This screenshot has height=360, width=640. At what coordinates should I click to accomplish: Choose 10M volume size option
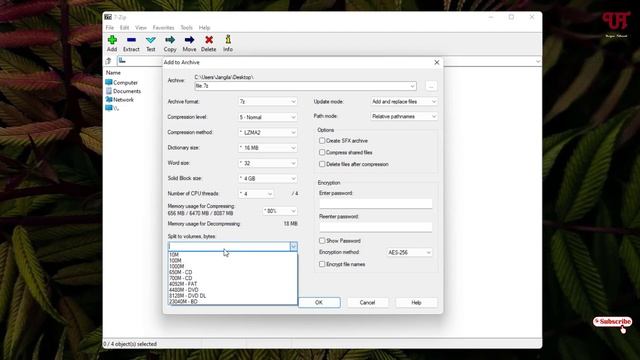tap(233, 255)
